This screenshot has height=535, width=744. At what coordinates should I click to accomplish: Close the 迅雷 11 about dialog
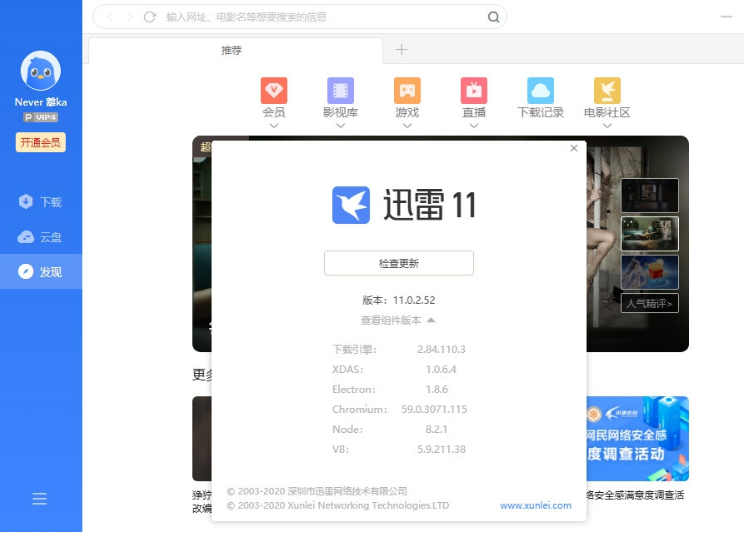point(574,148)
